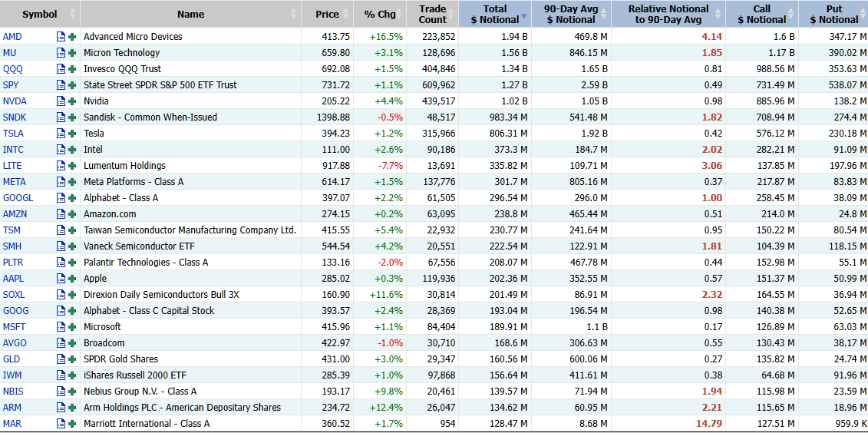Image resolution: width=868 pixels, height=433 pixels.
Task: Open the document icon in the AVGO row
Action: tap(61, 342)
